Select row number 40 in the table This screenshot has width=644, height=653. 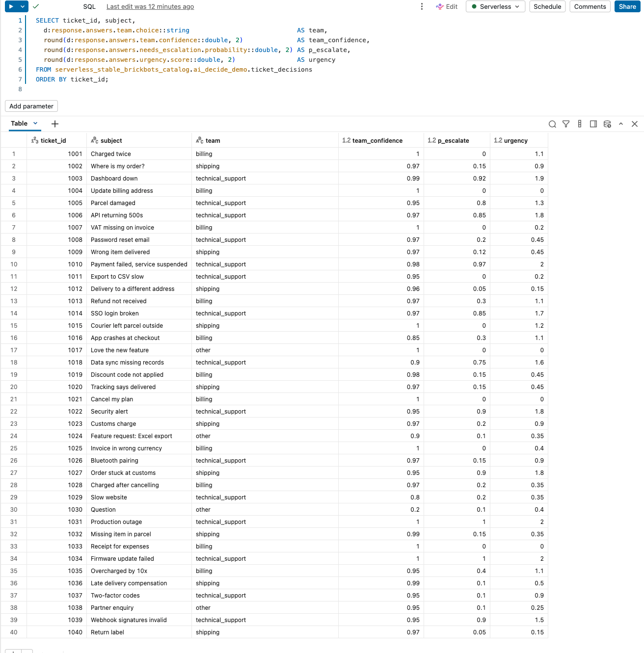[14, 632]
